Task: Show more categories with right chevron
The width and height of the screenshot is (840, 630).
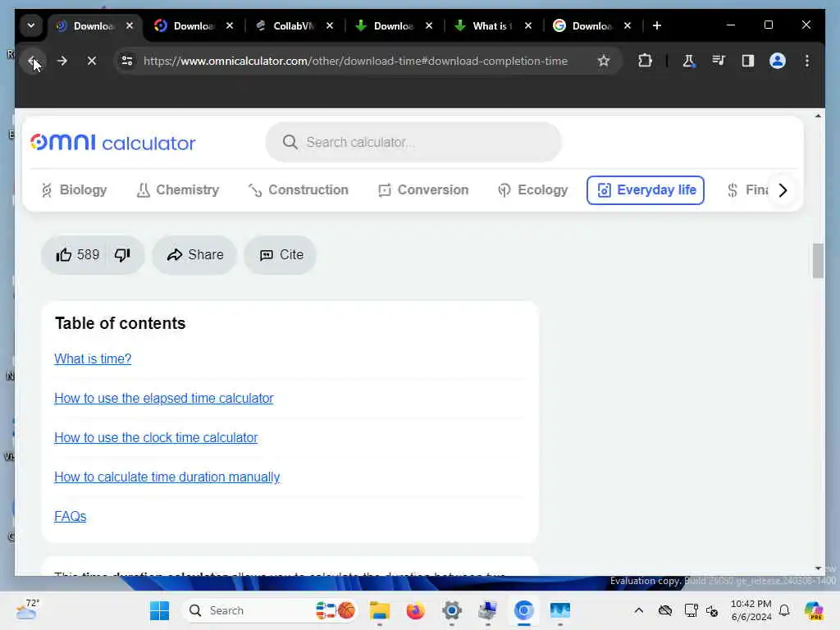Action: (783, 190)
